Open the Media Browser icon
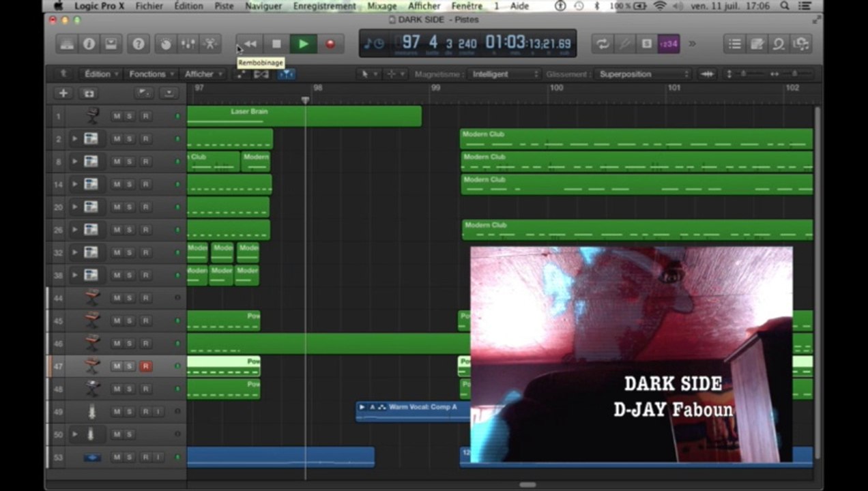The width and height of the screenshot is (868, 491). coord(800,44)
